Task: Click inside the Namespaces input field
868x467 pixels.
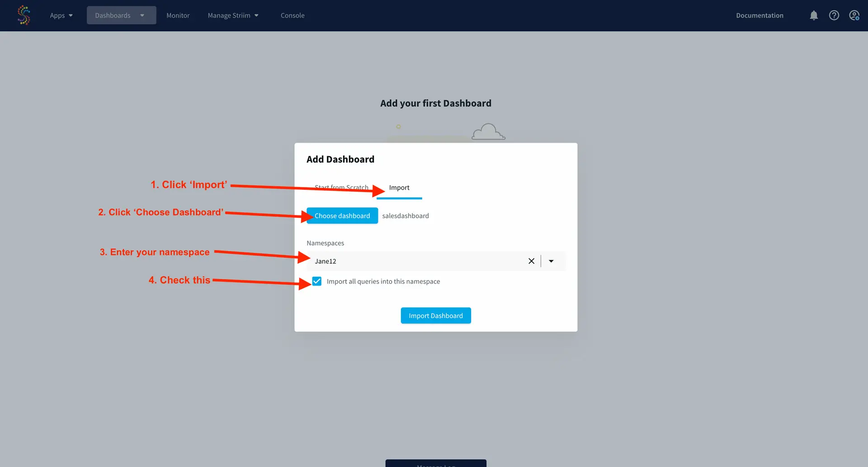Action: click(416, 261)
